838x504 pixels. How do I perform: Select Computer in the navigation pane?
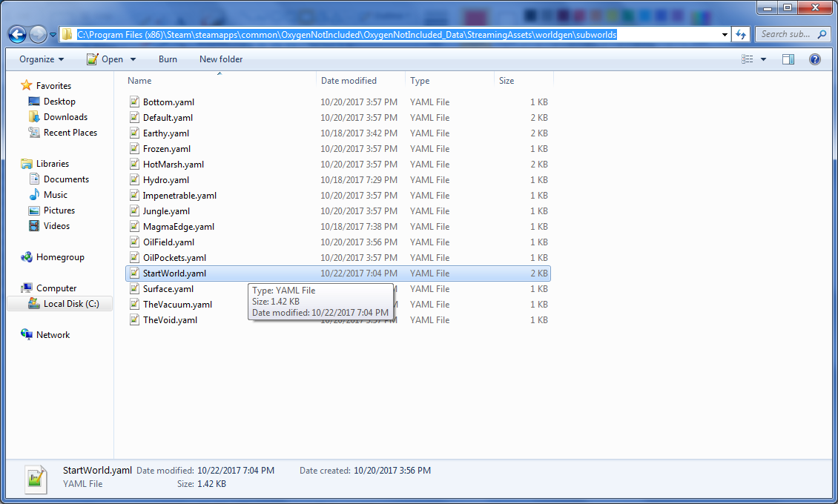(x=56, y=288)
